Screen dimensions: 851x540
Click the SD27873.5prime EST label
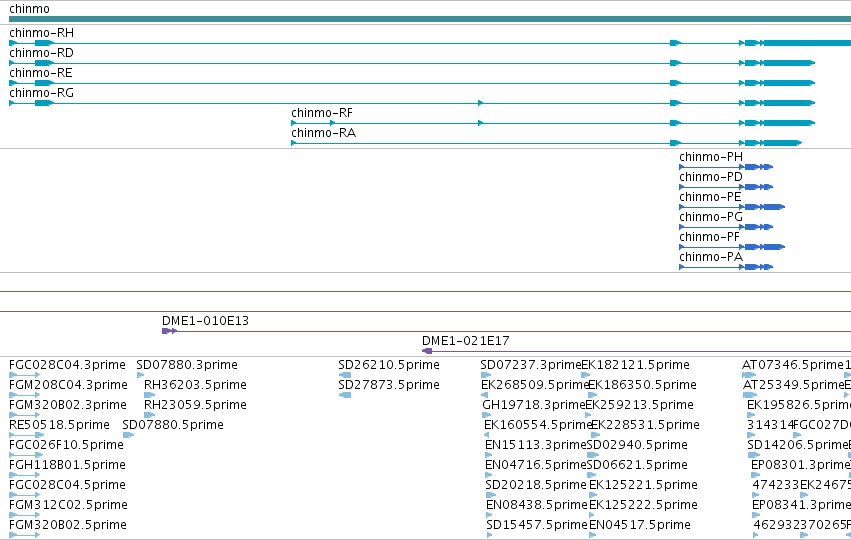click(x=389, y=385)
